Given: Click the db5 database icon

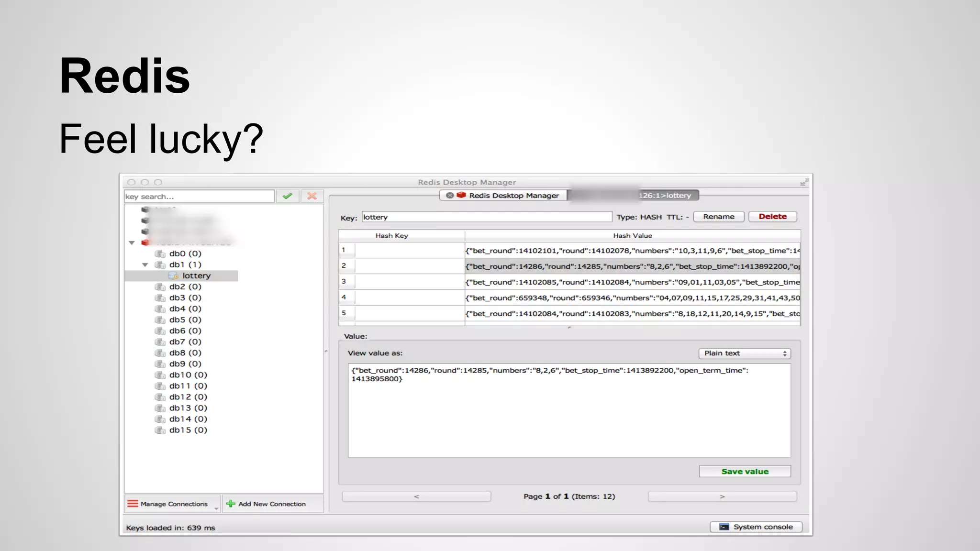Looking at the screenshot, I should point(160,320).
